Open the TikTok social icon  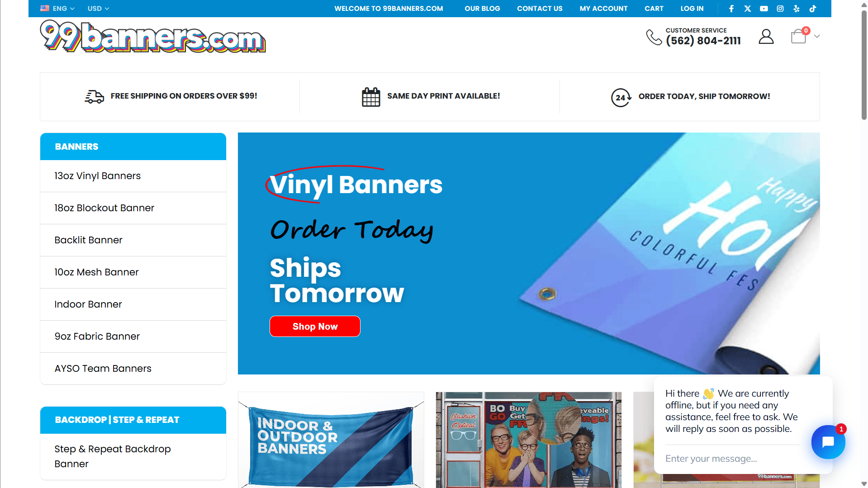[813, 9]
